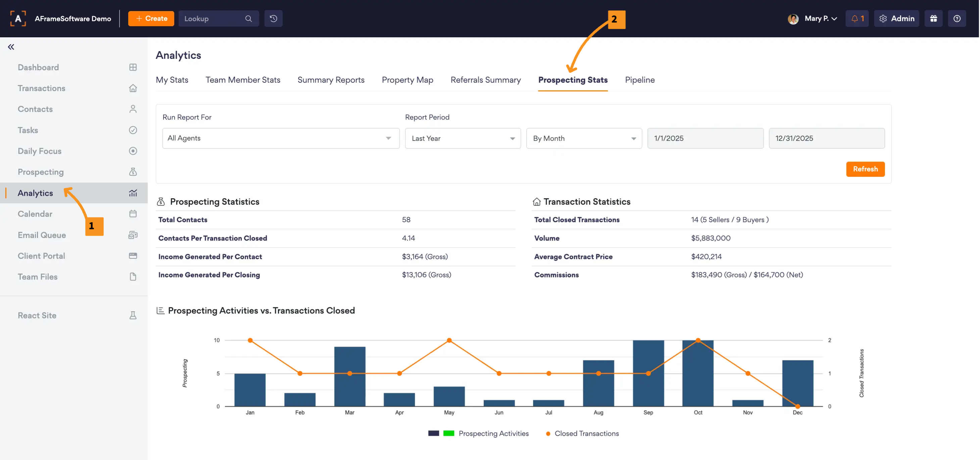Toggle Closed Transactions series in chart legend
Viewport: 980px width, 460px height.
click(x=586, y=433)
